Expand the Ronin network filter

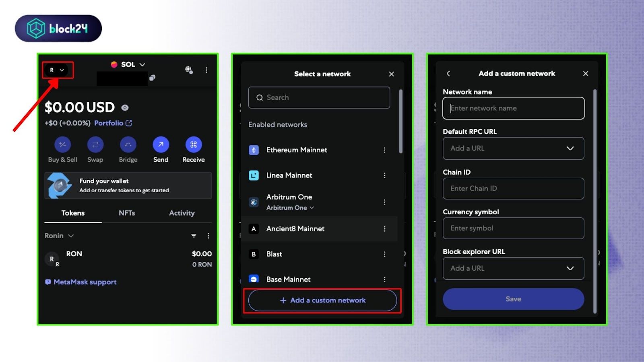click(59, 236)
